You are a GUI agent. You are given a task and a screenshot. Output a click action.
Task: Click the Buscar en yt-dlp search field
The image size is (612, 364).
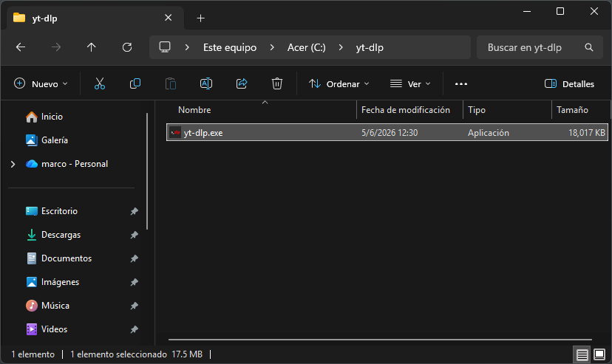coord(540,47)
